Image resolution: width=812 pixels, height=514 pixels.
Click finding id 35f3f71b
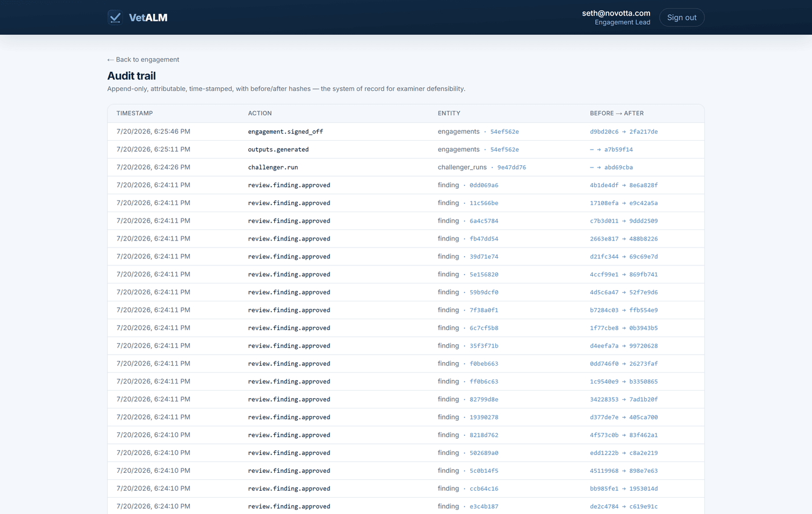coord(484,346)
